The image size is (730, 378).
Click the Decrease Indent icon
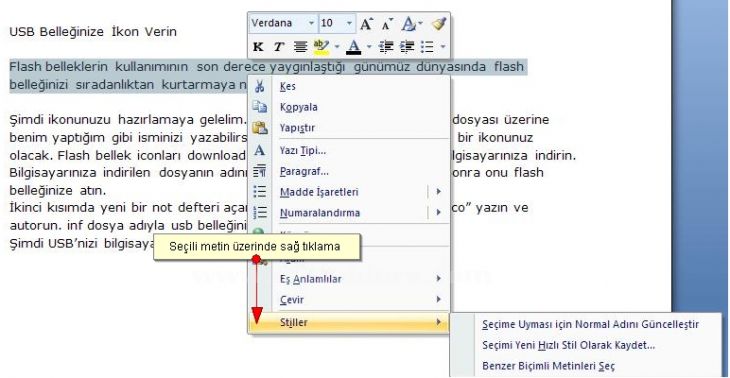coord(386,47)
